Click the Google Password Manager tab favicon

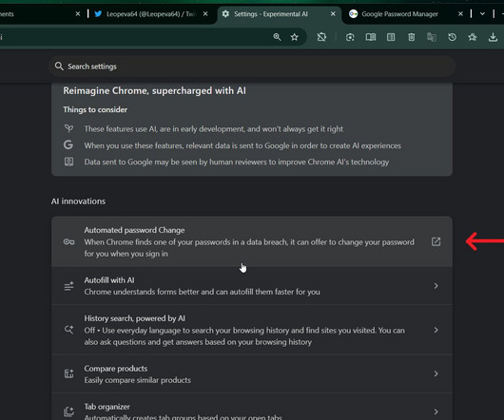(353, 14)
